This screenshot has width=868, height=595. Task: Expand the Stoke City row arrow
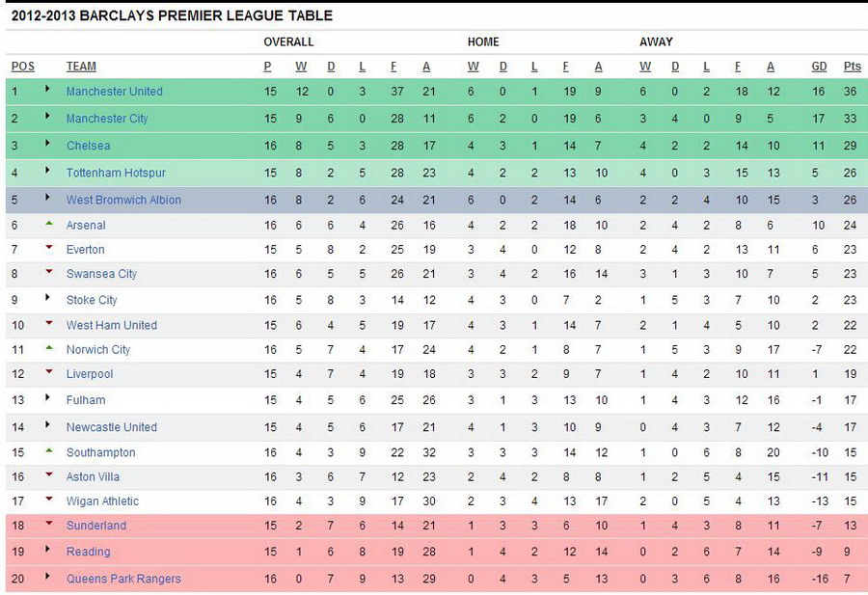pos(47,297)
